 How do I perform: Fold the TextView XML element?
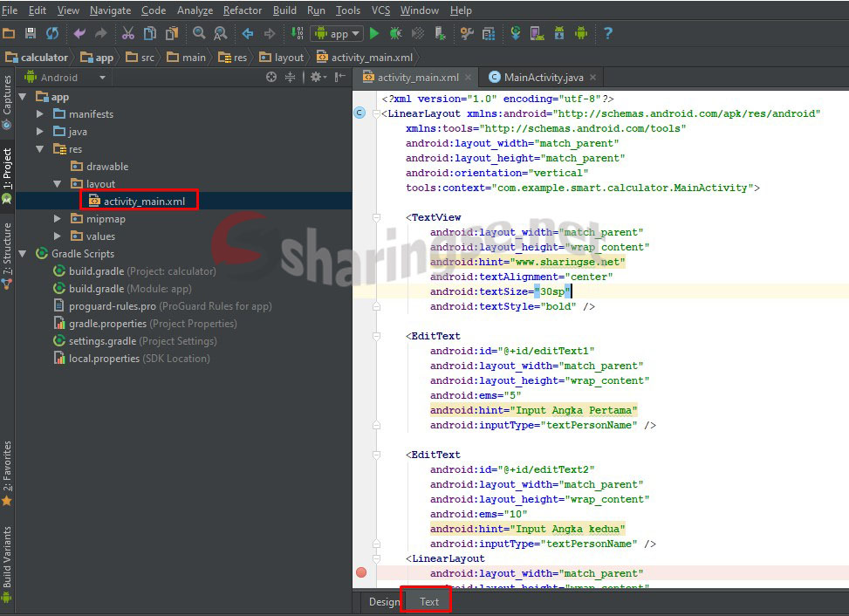376,217
